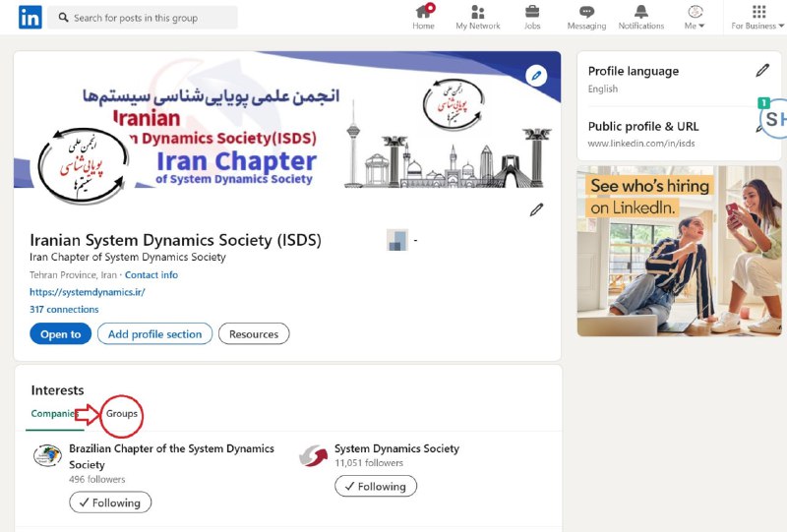This screenshot has width=787, height=532.
Task: View Notifications bell
Action: [641, 17]
